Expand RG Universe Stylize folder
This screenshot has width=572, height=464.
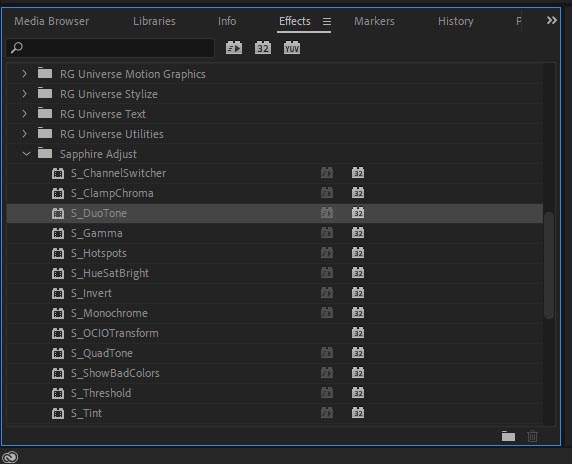[x=24, y=94]
